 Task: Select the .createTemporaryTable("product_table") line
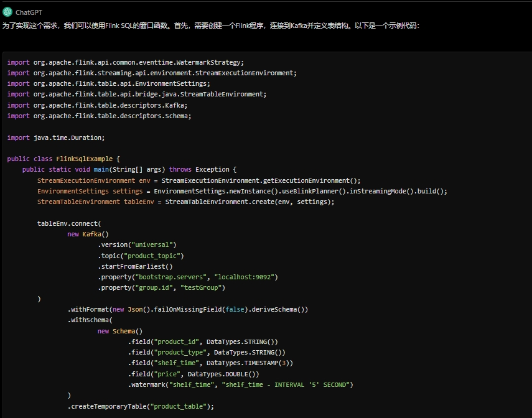pyautogui.click(x=141, y=406)
